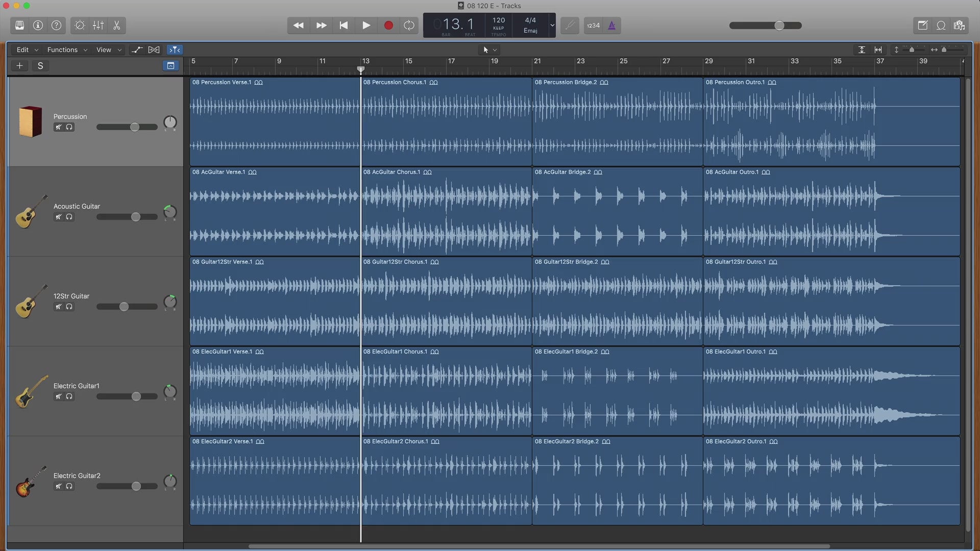
Task: Select 08 AcGuitar Bridge.2 region
Action: point(617,214)
